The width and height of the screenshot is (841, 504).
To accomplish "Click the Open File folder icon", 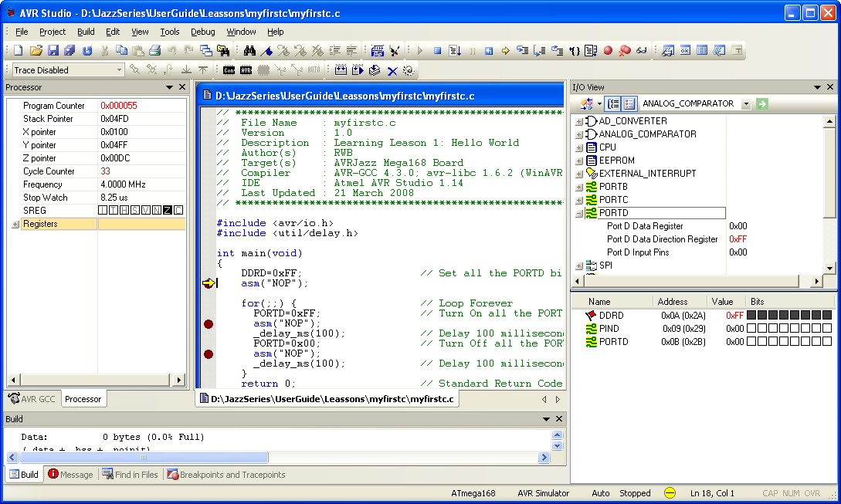I will pos(36,50).
